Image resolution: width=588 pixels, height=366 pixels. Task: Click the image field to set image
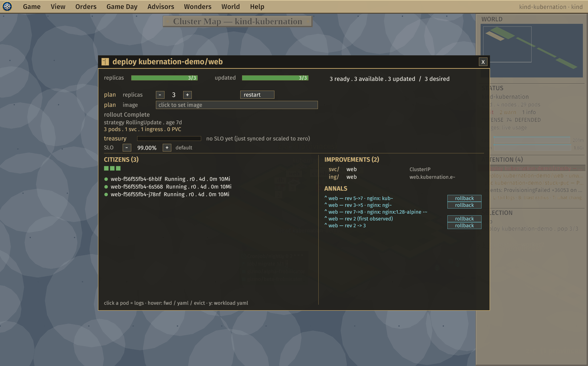point(237,105)
